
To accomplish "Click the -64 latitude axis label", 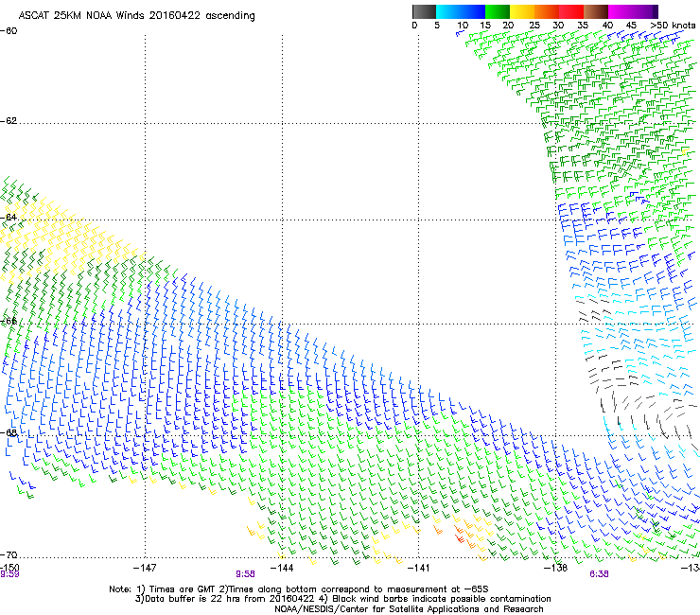I will [x=9, y=218].
